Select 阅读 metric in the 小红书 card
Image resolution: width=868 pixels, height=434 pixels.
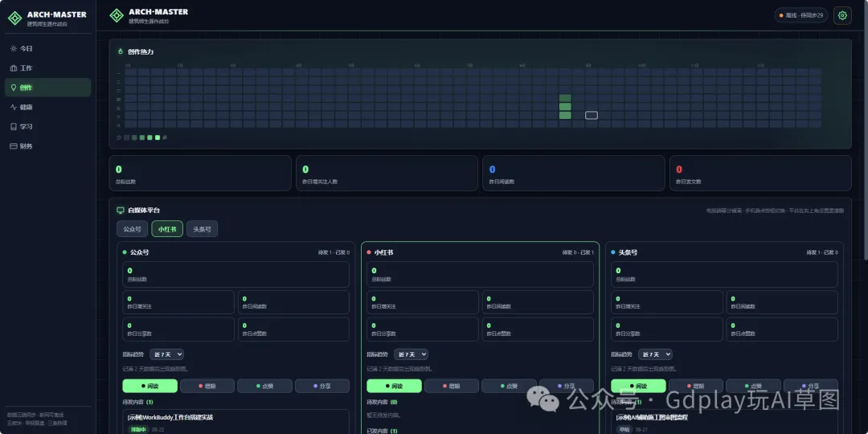[x=394, y=386]
